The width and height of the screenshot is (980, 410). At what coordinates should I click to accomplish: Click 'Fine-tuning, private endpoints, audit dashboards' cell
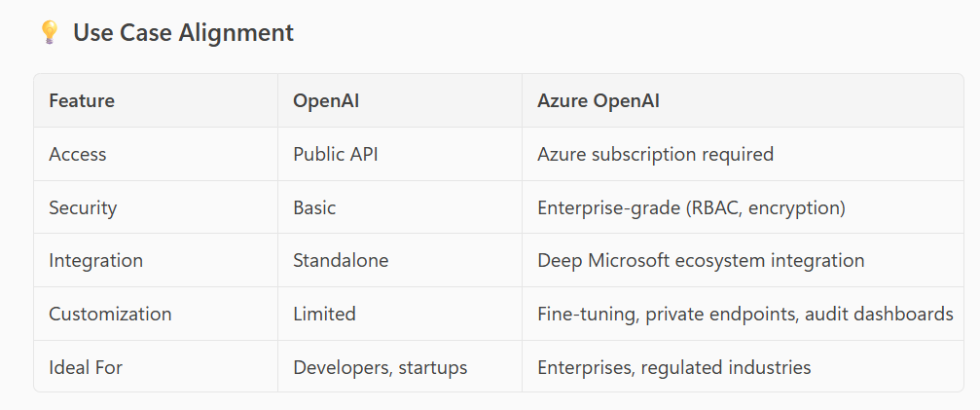tap(744, 314)
